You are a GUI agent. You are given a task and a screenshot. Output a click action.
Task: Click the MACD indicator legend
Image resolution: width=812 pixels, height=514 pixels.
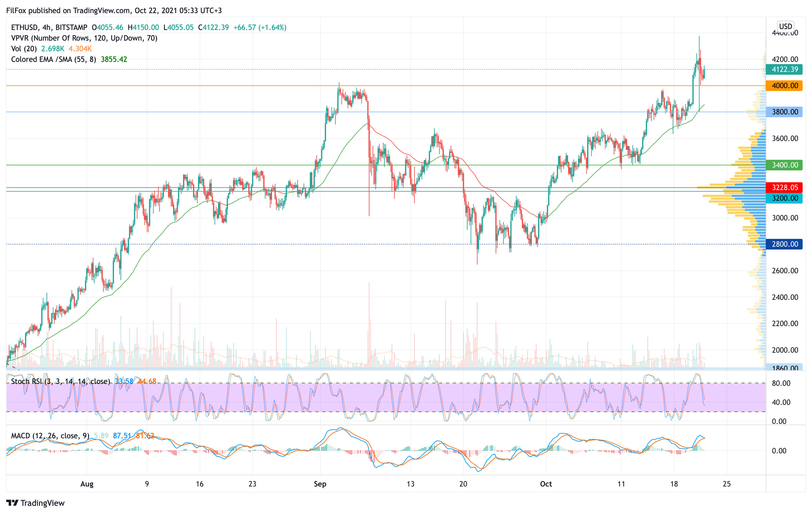50,436
